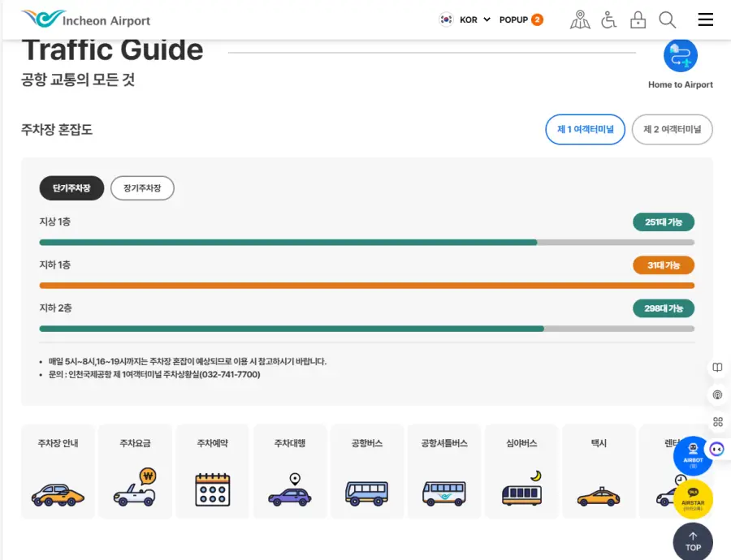Open the AIRBOT chatbot button
This screenshot has width=731, height=560.
[x=693, y=455]
